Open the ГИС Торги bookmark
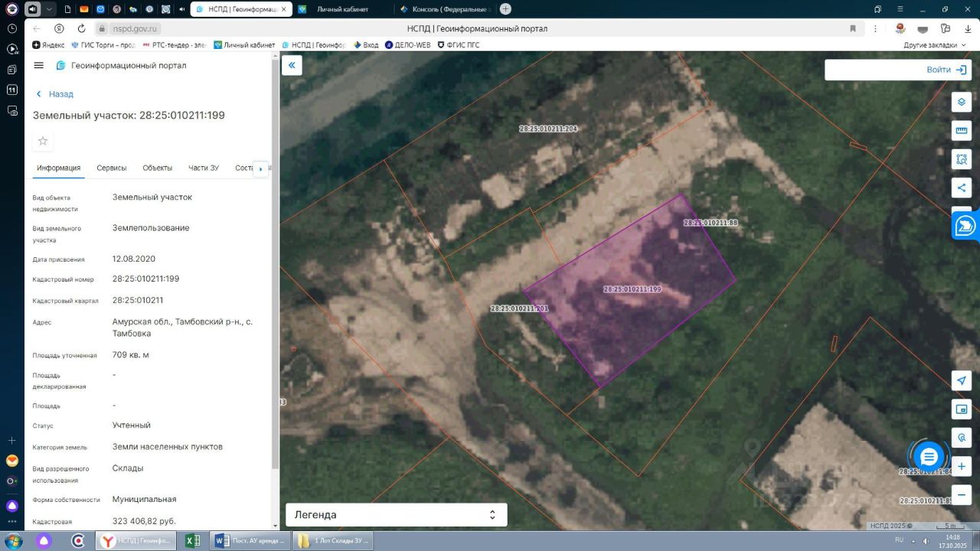Screen dimensions: 980x551 [x=103, y=45]
